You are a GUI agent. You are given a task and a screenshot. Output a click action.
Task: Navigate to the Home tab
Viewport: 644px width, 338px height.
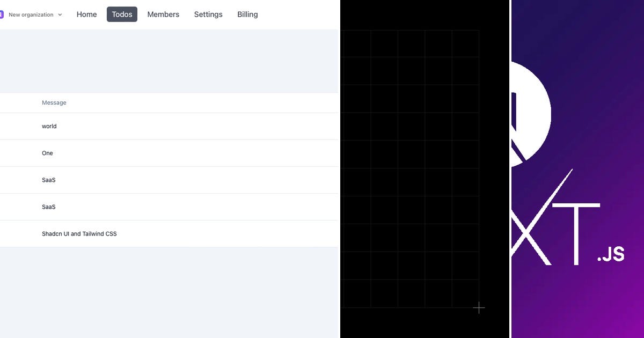pos(86,14)
